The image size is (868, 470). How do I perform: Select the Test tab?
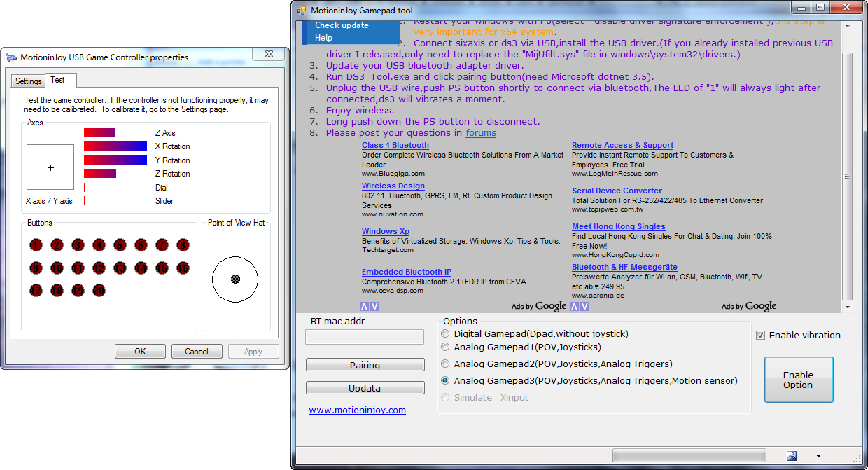[x=58, y=80]
